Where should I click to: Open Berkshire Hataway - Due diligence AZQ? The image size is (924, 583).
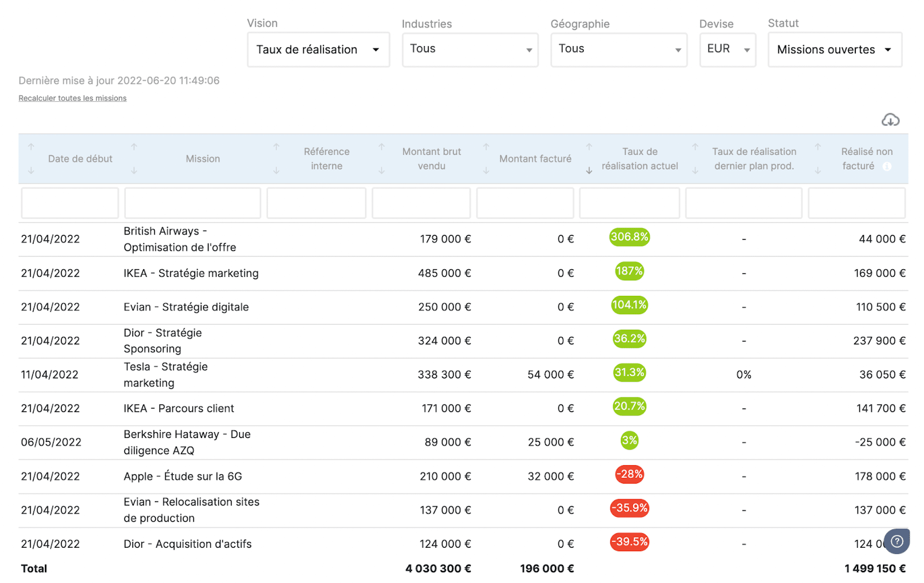point(187,443)
